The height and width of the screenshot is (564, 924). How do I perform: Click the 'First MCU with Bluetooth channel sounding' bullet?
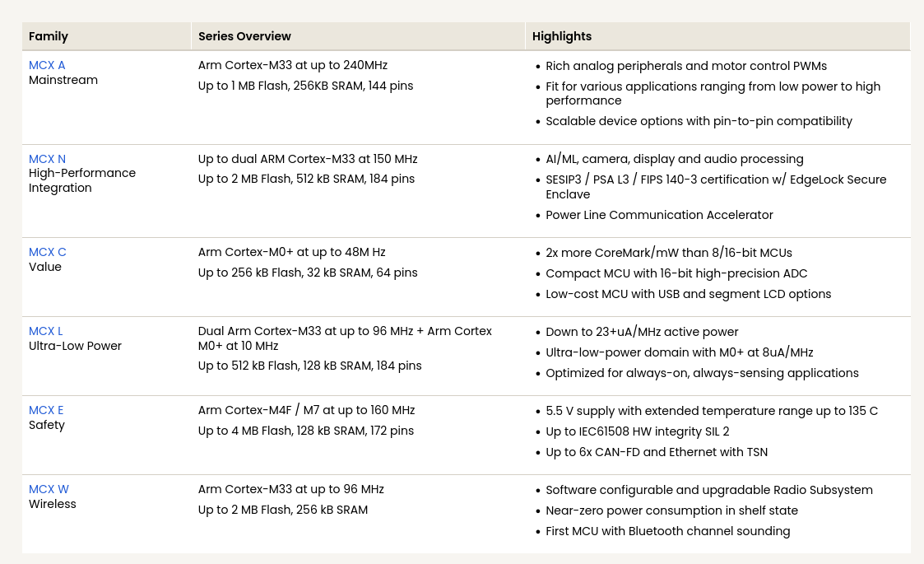667,532
